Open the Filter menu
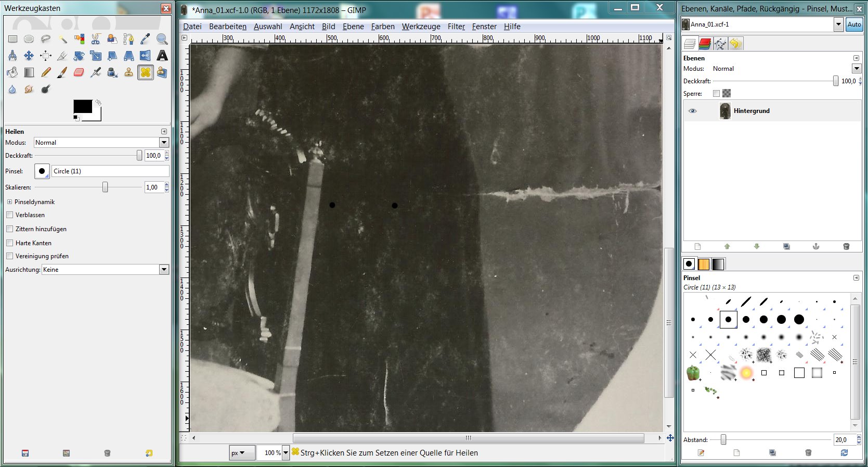Screen dimensions: 868x467 [x=456, y=27]
